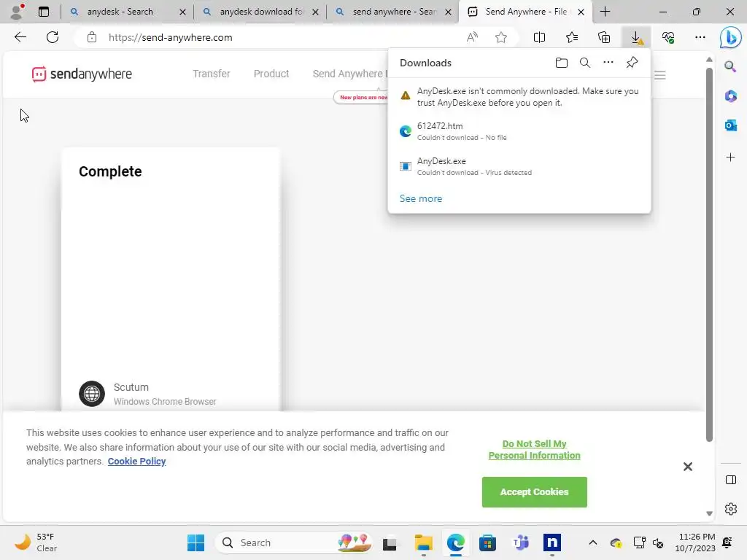Open Browser essentials heart icon

668,37
